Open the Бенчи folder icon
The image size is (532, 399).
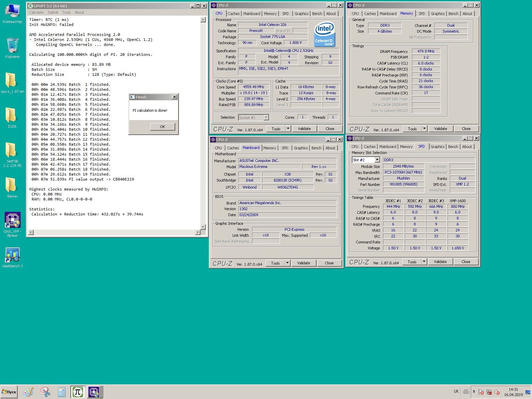[x=12, y=188]
